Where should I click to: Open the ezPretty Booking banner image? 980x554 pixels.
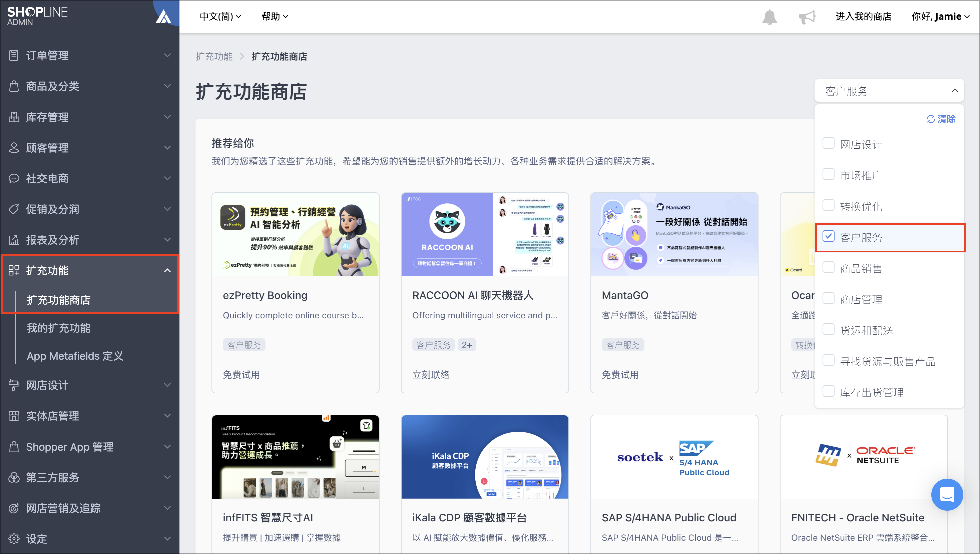pyautogui.click(x=296, y=234)
